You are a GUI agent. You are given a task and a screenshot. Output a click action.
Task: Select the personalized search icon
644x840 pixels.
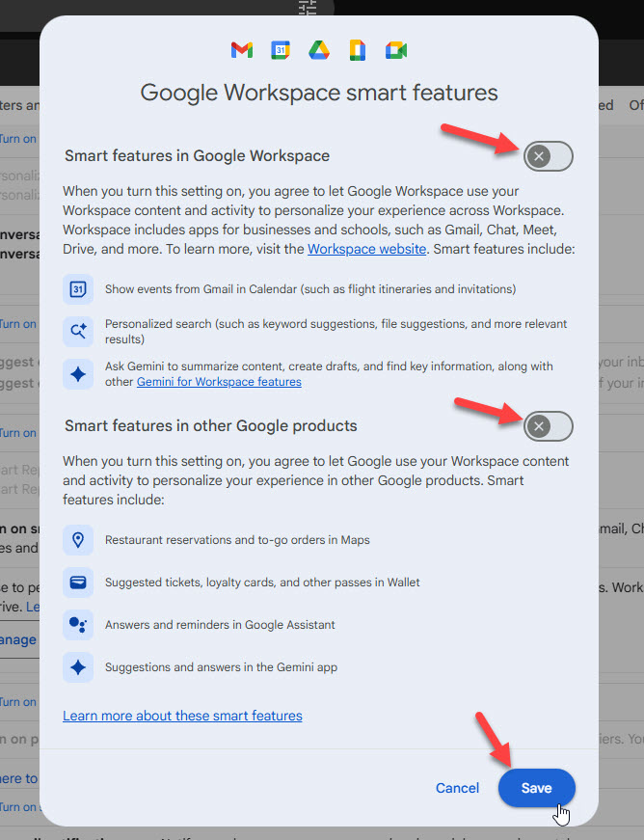78,332
